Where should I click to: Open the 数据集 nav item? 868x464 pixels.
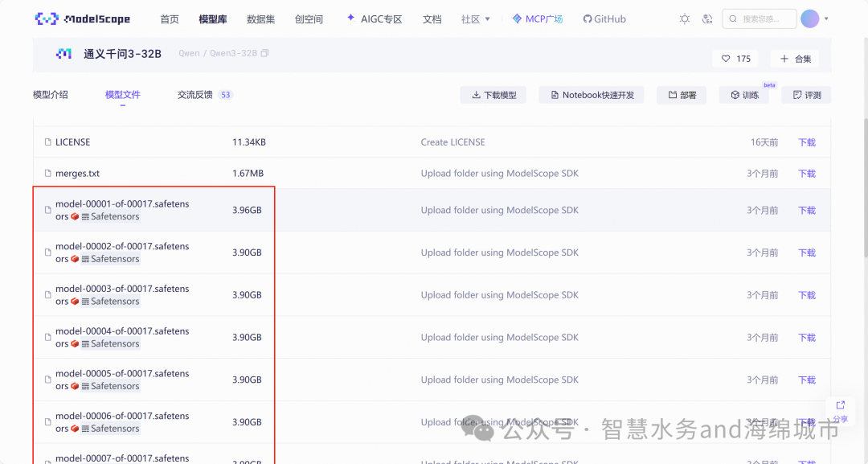[x=260, y=18]
